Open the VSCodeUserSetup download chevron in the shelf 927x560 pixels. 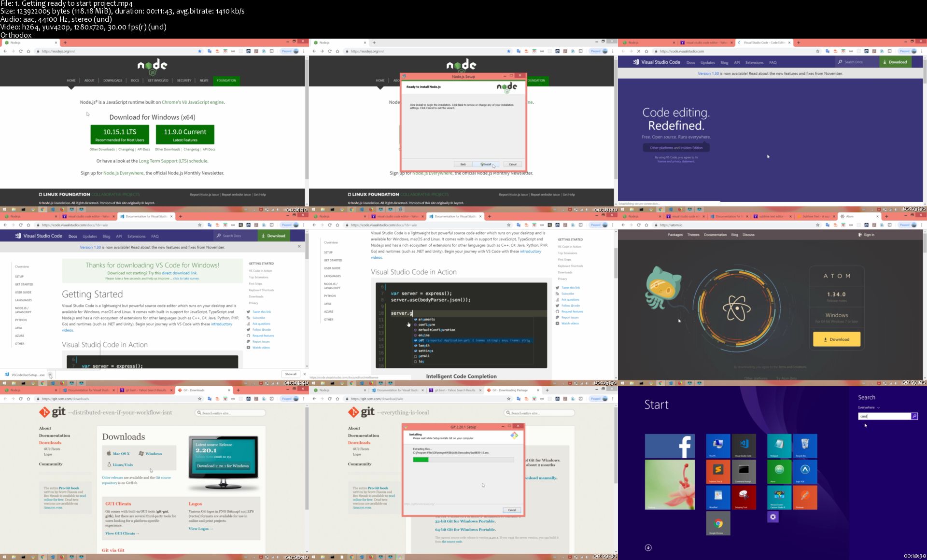click(50, 375)
